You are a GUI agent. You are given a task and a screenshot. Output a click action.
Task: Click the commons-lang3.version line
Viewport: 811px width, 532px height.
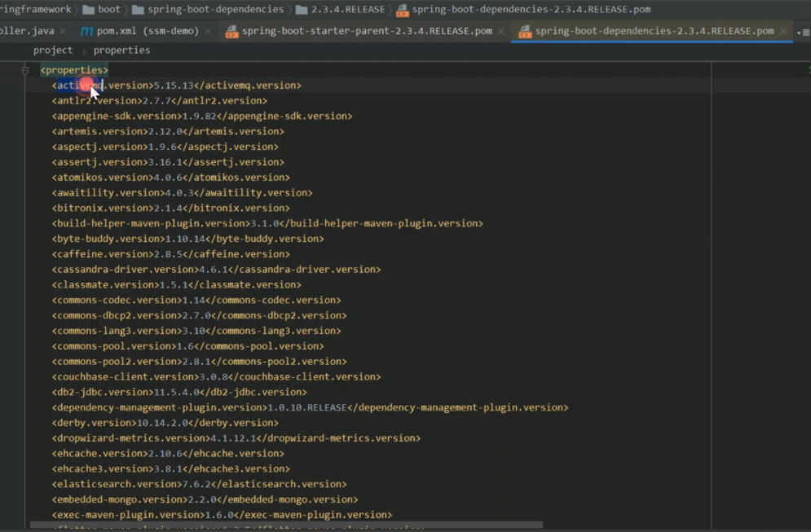(x=196, y=331)
